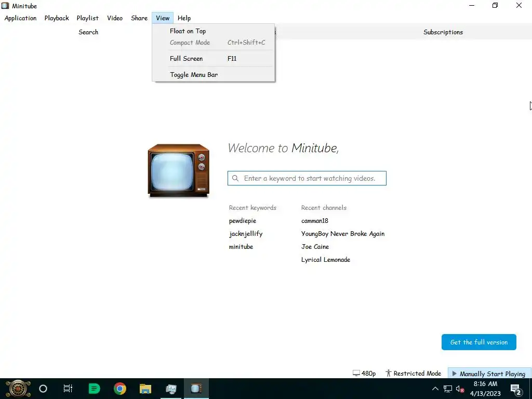532x399 pixels.
Task: Click the Minitube title bar icon
Action: 5,6
